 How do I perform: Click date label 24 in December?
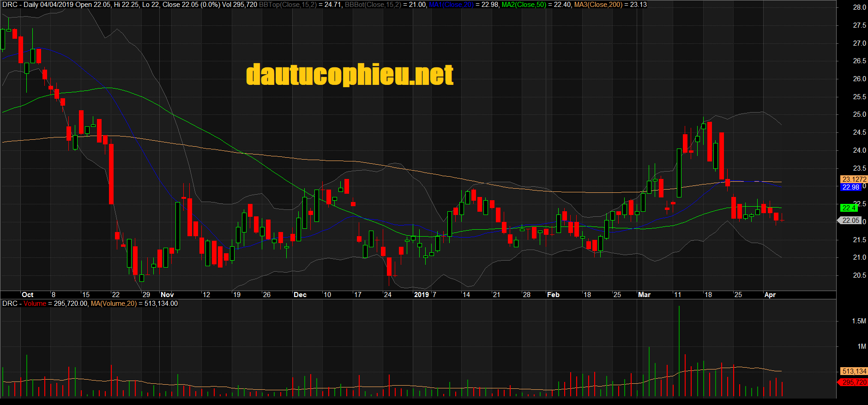coord(388,295)
